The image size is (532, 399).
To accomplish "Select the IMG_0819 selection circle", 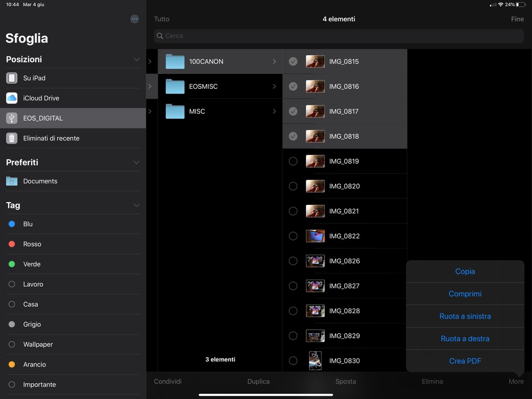I will (293, 161).
